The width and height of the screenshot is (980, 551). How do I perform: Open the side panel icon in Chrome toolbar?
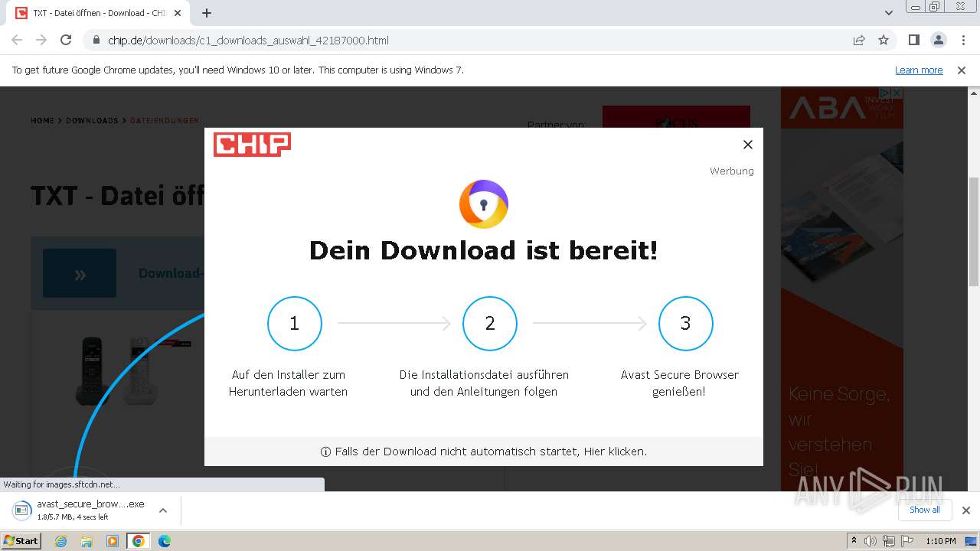click(913, 40)
